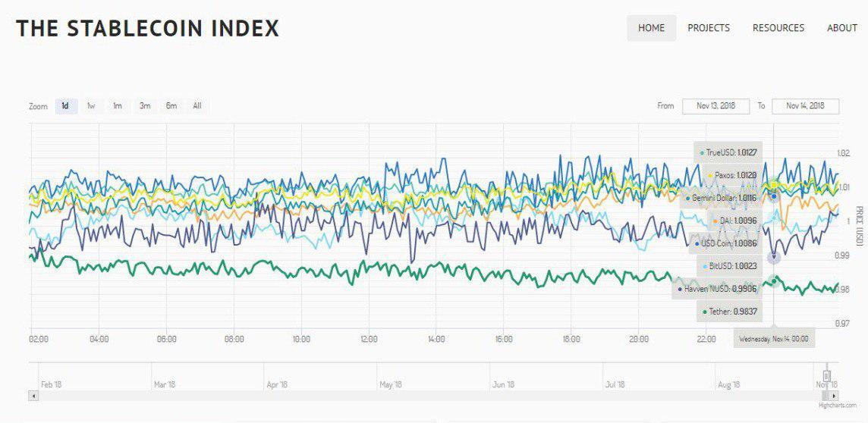The image size is (868, 423).
Task: Click the Tether 0.9837 tooltip label
Action: 729,312
